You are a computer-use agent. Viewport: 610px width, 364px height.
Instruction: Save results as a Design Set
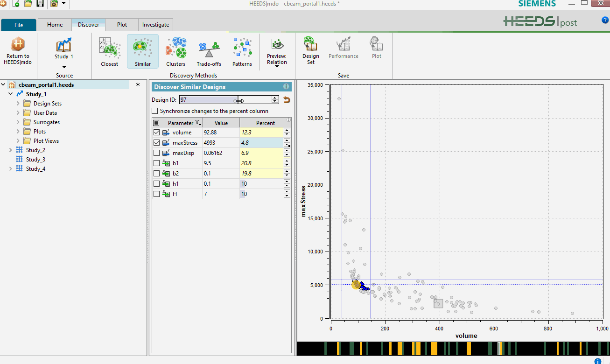(x=310, y=50)
